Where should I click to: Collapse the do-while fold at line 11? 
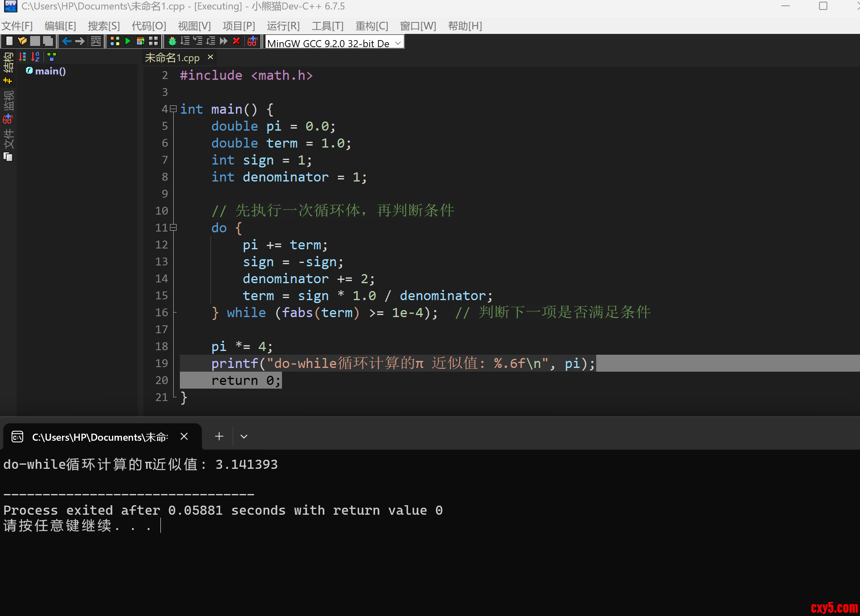(x=173, y=227)
